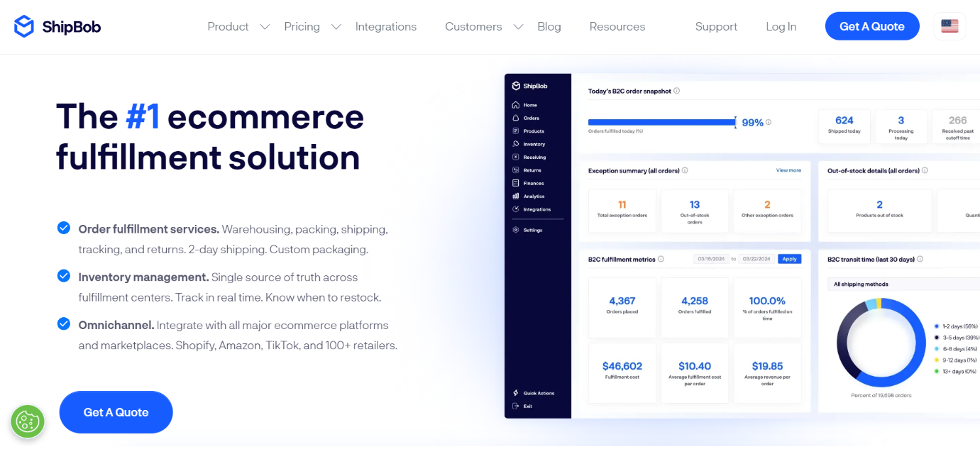Click the Order fulfillment services checkmark
The width and height of the screenshot is (980, 476).
[64, 228]
